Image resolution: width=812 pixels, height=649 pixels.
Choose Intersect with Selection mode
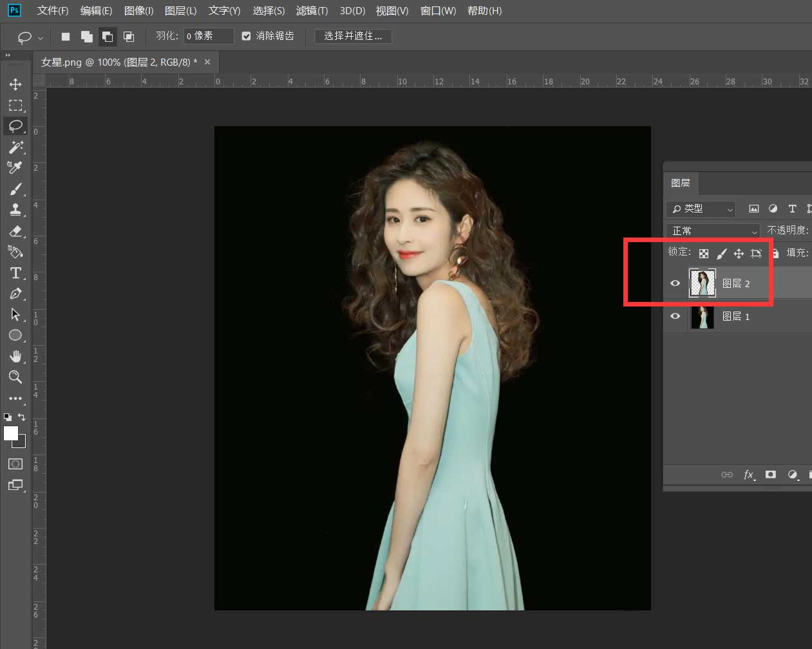[129, 37]
